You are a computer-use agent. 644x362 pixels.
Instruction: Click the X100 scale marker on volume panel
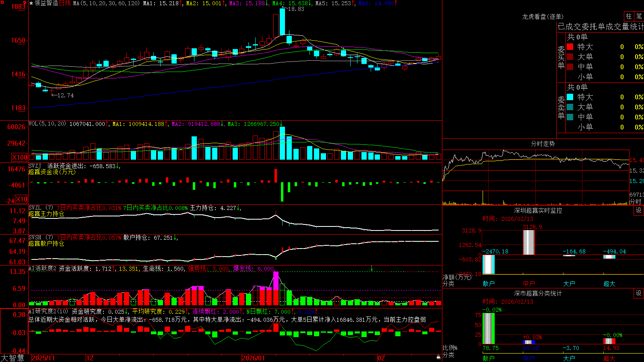point(20,158)
